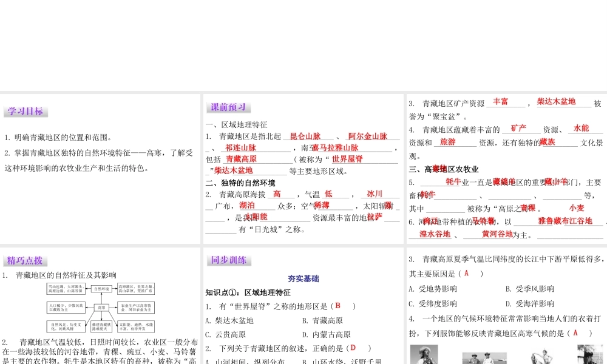Viewport: 607px width, 364px height.
Task: Click the heading 一、区域地理特征
Action: click(x=237, y=124)
